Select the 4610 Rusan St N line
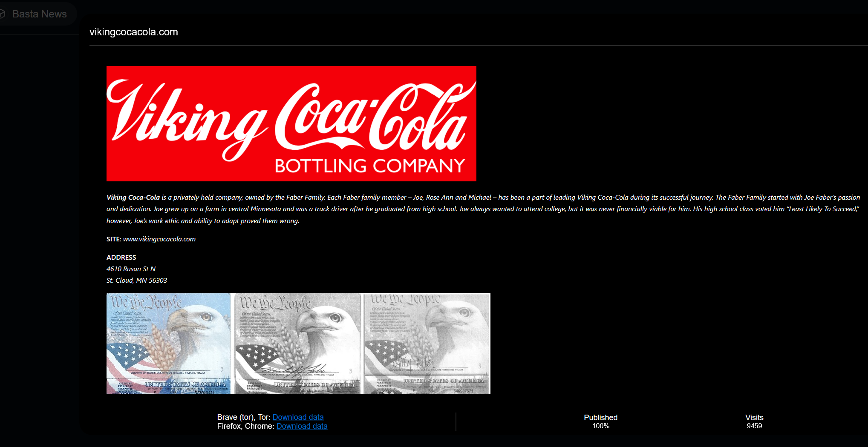868x447 pixels. [131, 269]
